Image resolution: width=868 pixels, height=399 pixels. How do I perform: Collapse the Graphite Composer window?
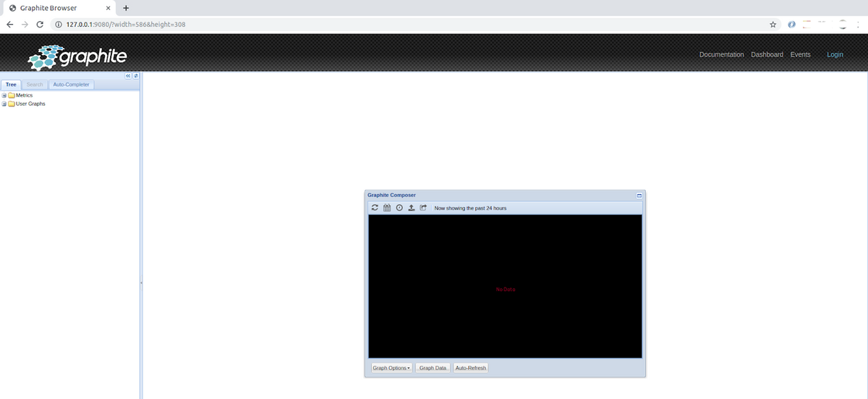tap(639, 196)
